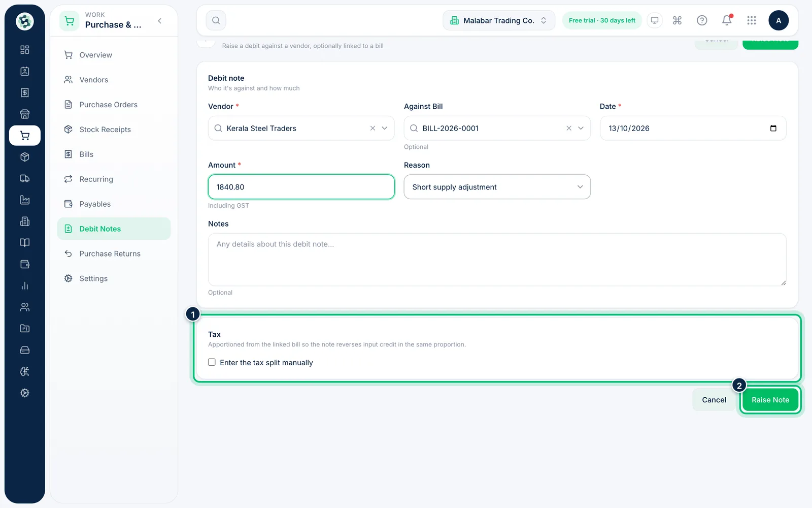This screenshot has width=812, height=508.
Task: Open the settings gear at bottom of left rail
Action: pyautogui.click(x=24, y=393)
